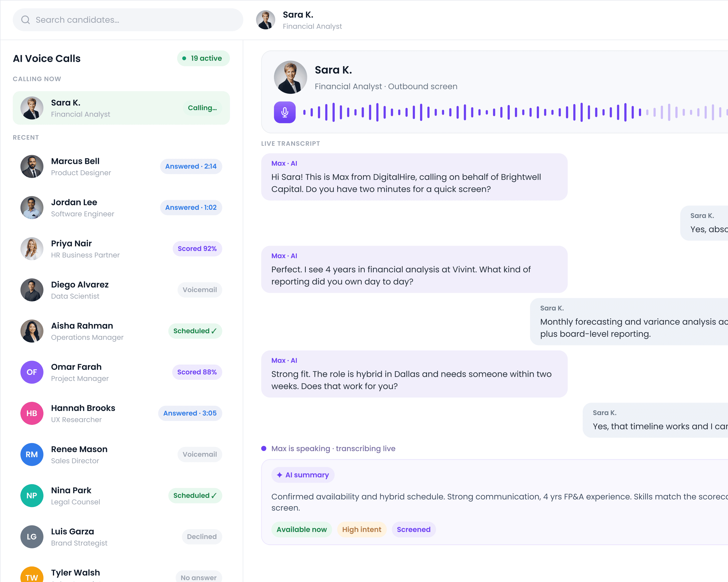Viewport: 728px width, 582px height.
Task: Click Nina Park Scheduled badge
Action: pos(195,496)
